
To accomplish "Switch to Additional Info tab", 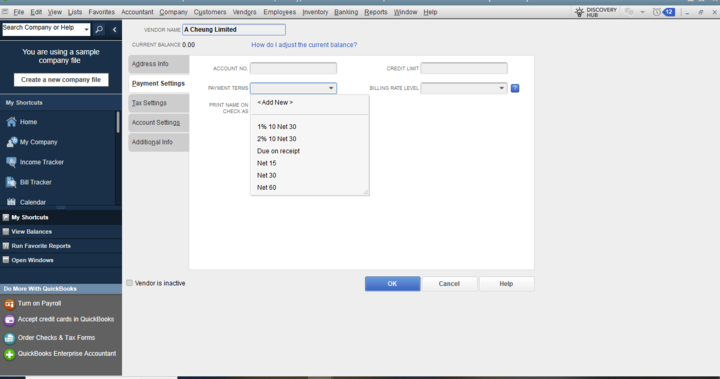I will [x=158, y=142].
